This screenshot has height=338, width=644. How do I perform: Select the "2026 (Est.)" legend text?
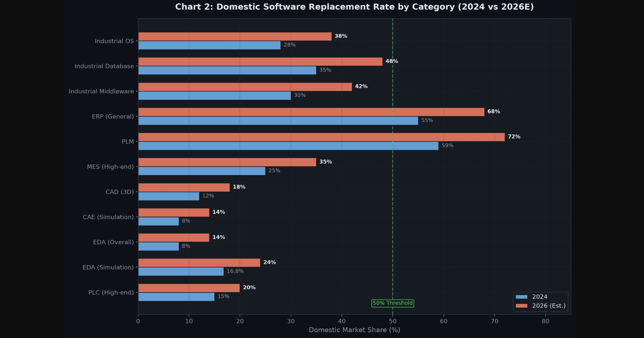(x=549, y=306)
